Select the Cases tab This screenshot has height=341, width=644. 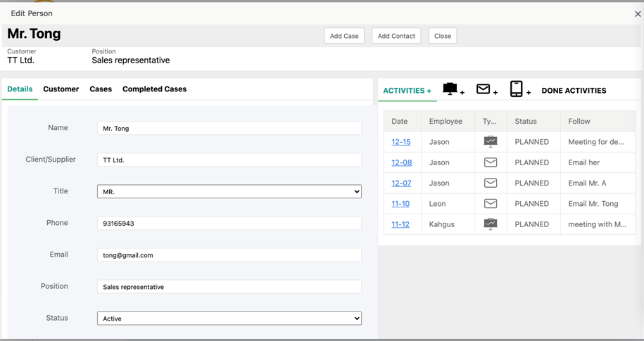pyautogui.click(x=101, y=89)
